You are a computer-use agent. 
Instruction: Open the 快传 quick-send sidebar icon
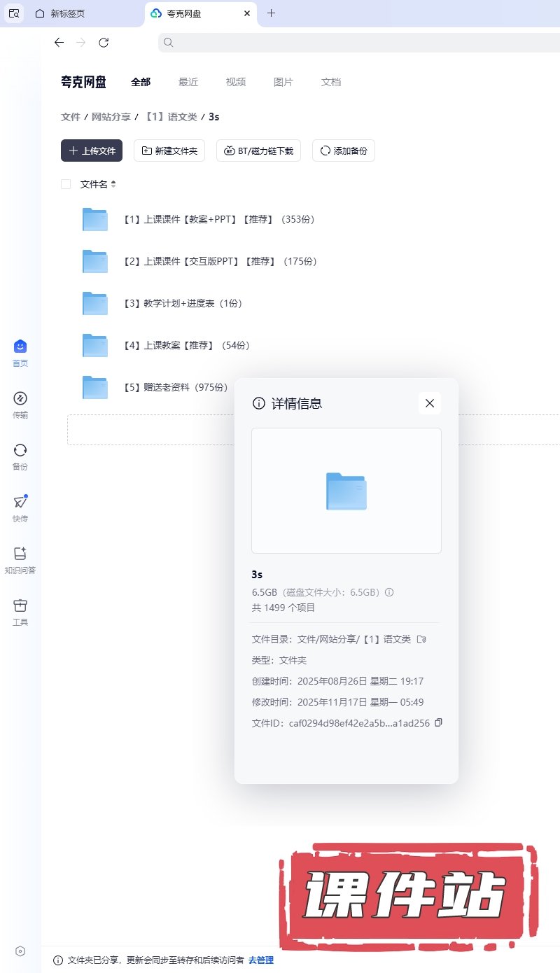[x=20, y=503]
